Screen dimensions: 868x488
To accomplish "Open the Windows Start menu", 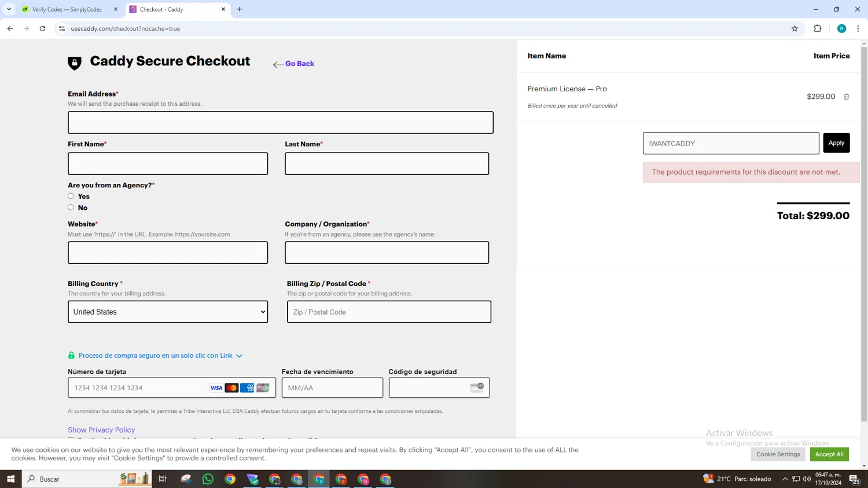I will pyautogui.click(x=10, y=479).
